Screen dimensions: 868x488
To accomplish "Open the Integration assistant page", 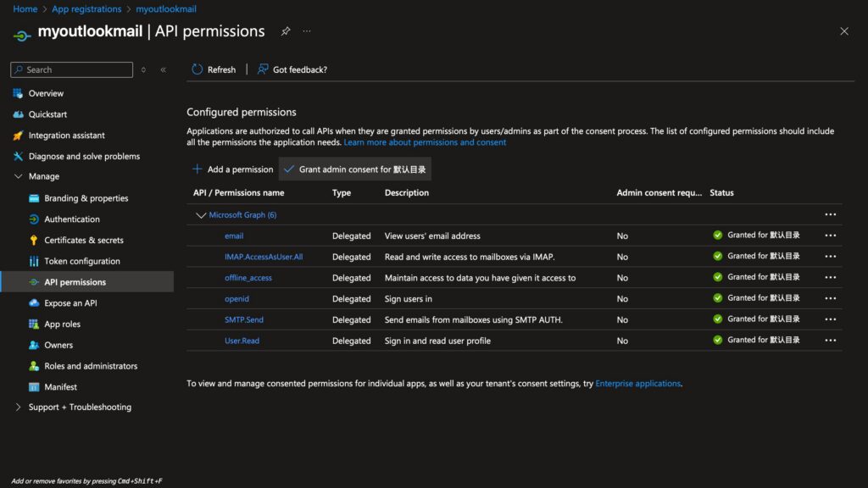I will (x=66, y=136).
